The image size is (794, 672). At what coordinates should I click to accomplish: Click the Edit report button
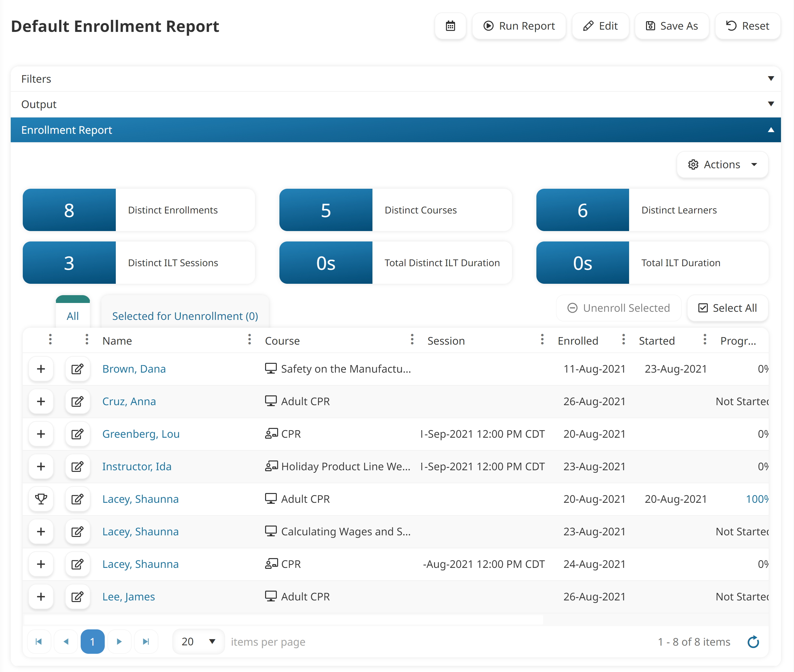pos(600,26)
